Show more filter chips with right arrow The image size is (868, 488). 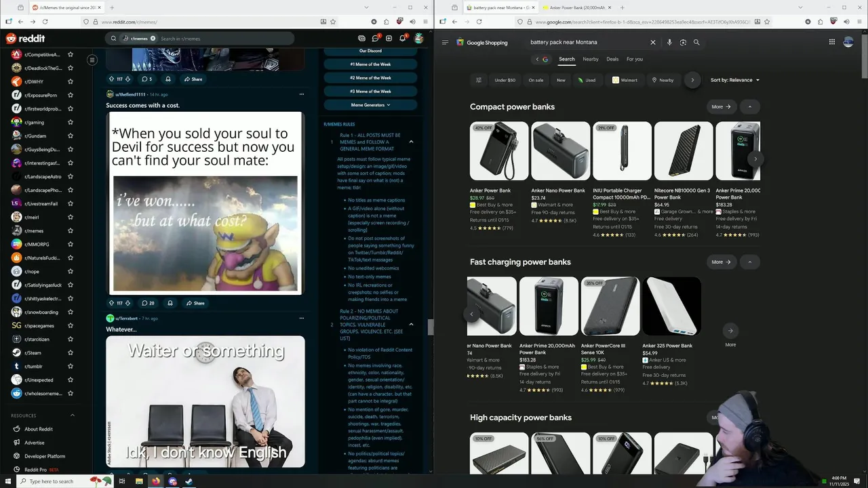tap(692, 80)
